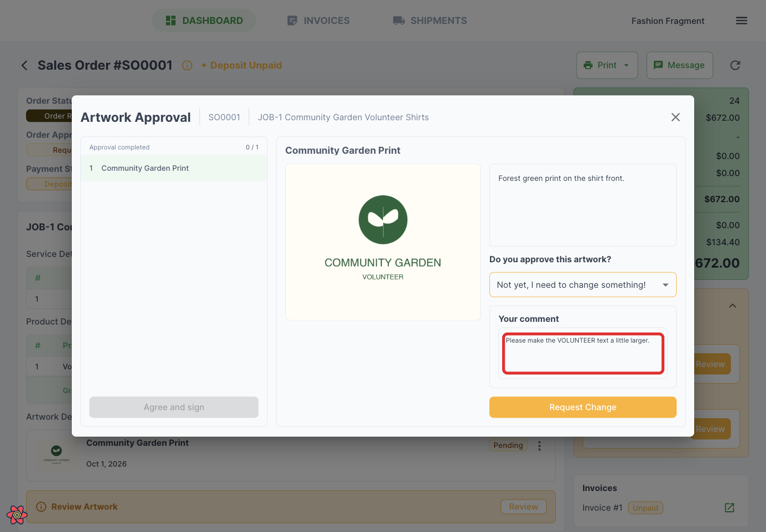The image size is (766, 532).
Task: Switch to the Invoices tab
Action: click(x=318, y=20)
